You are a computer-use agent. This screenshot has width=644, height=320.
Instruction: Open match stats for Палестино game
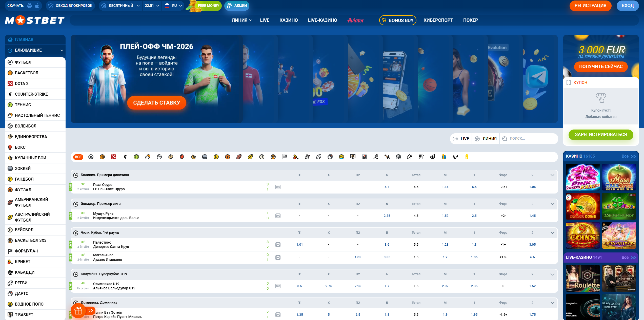(x=278, y=245)
